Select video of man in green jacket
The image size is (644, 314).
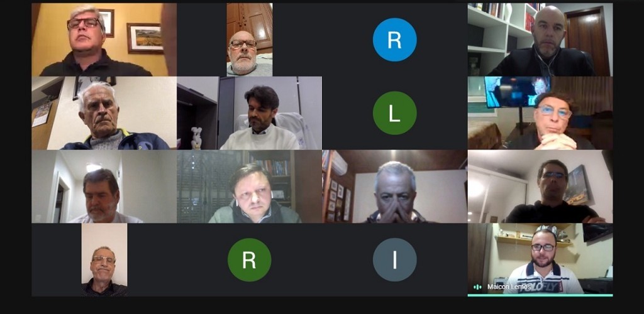coord(249,187)
